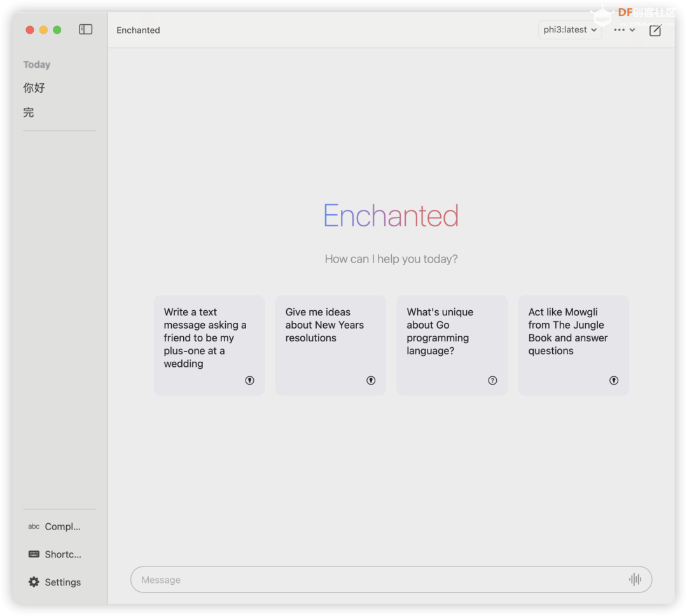Click the Message input field

[391, 579]
